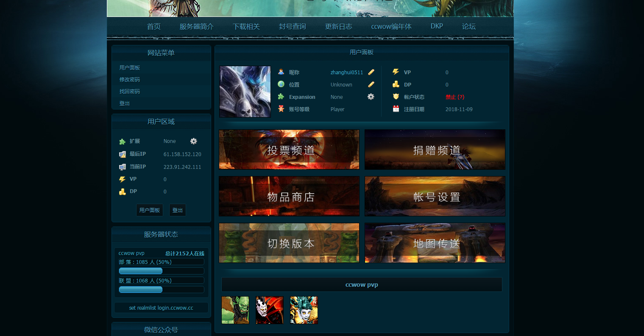The width and height of the screenshot is (644, 336).
Task: Open the 服务器简介 menu item
Action: [x=197, y=26]
